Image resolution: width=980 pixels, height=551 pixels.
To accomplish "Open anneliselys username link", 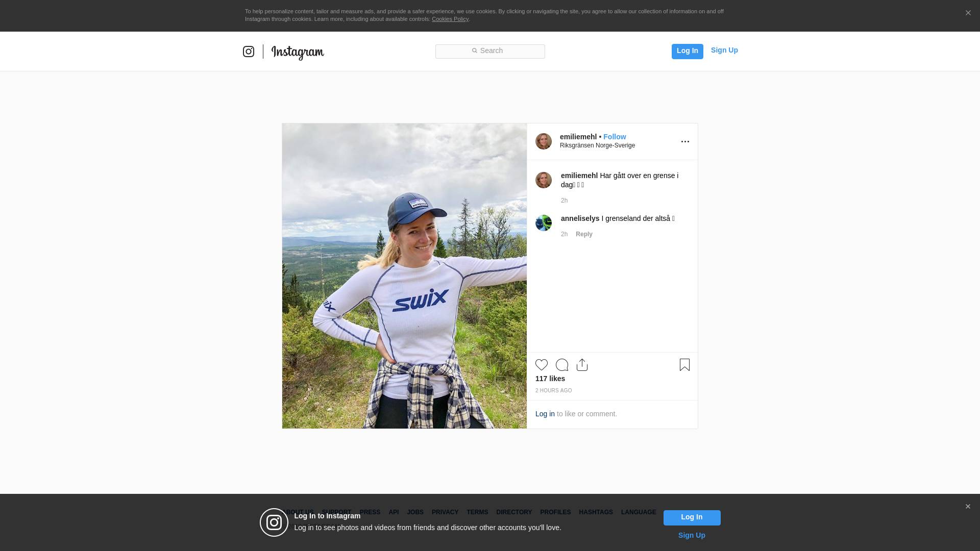I will click(580, 218).
